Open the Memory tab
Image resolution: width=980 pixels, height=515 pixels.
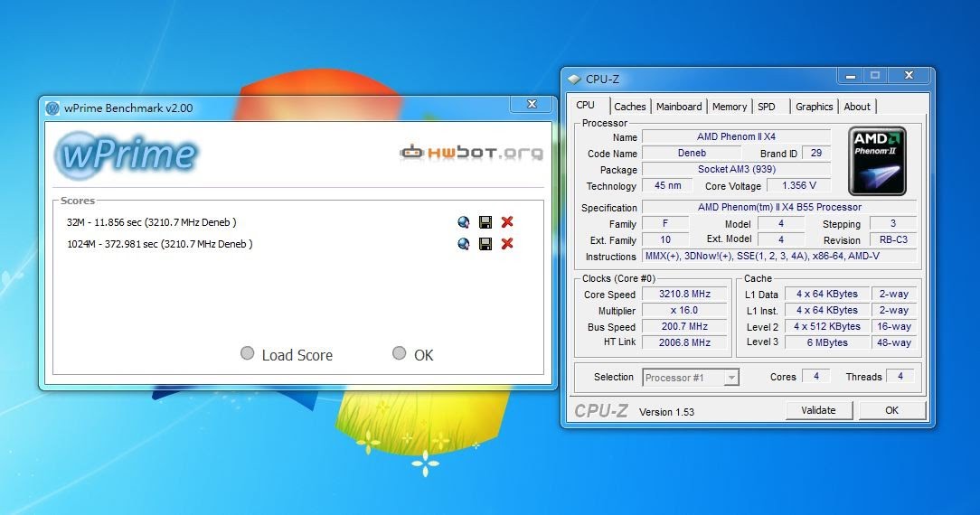tap(730, 107)
